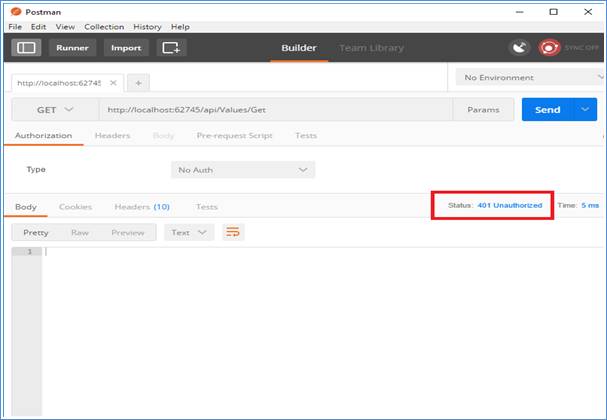Close the localhost:62745 request tab
Image resolution: width=607 pixels, height=420 pixels.
click(x=113, y=83)
